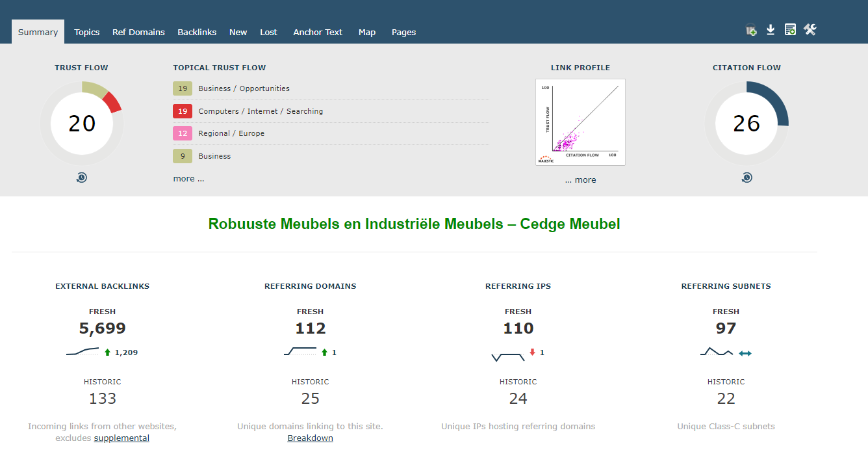Screen dimensions: 868x465
Task: Expand link profile via '... more'
Action: [580, 180]
